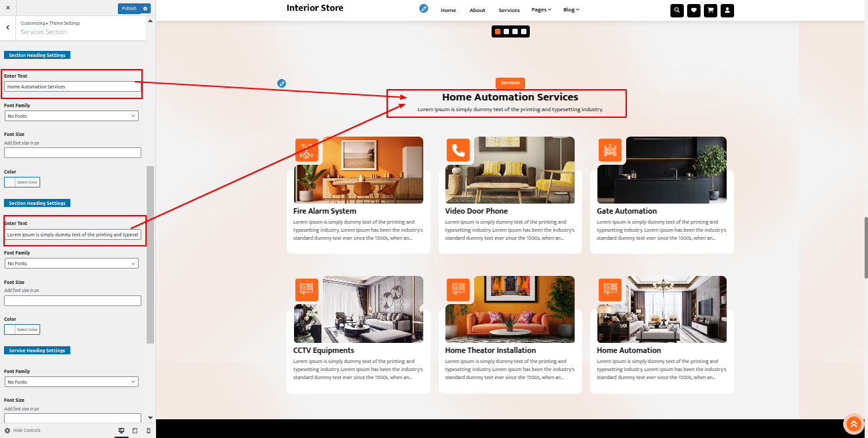Click edit pencil shortcut beside Services section

(x=282, y=83)
